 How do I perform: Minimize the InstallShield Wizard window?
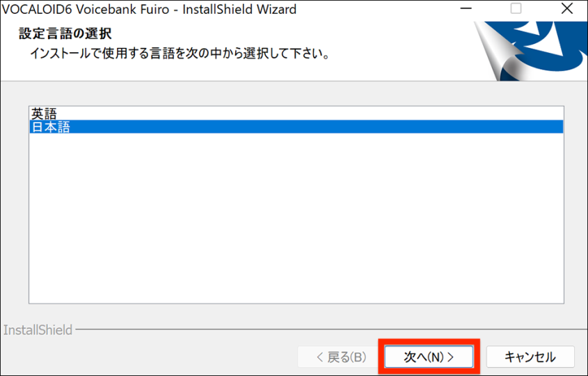(466, 8)
